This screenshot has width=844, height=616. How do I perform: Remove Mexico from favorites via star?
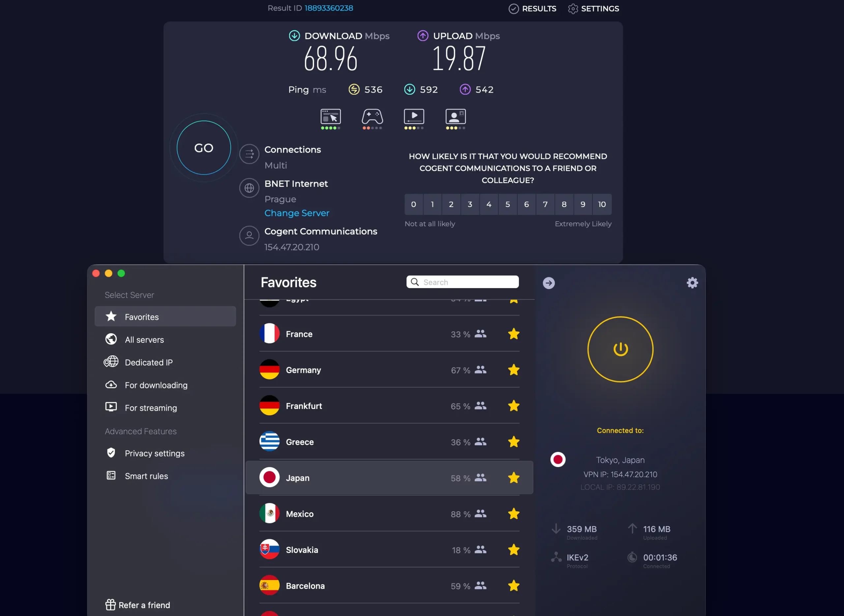514,513
